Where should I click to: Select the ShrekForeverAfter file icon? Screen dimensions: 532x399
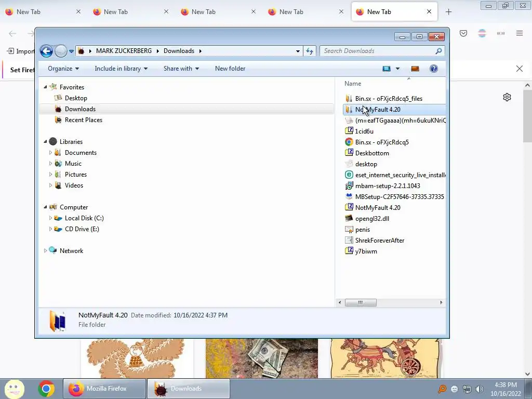click(x=349, y=240)
